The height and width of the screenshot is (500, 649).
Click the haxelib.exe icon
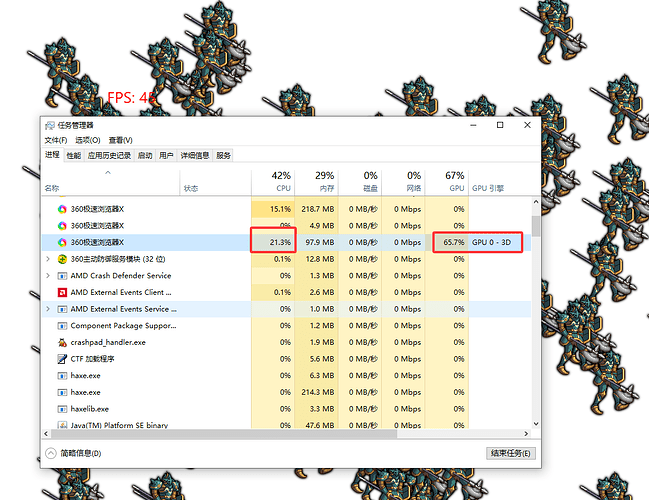pos(62,409)
